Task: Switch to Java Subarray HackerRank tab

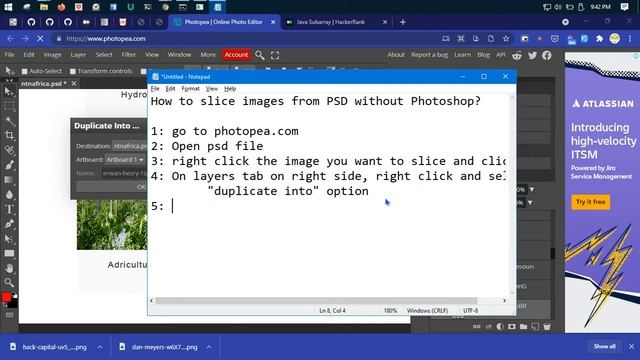Action: click(x=337, y=22)
